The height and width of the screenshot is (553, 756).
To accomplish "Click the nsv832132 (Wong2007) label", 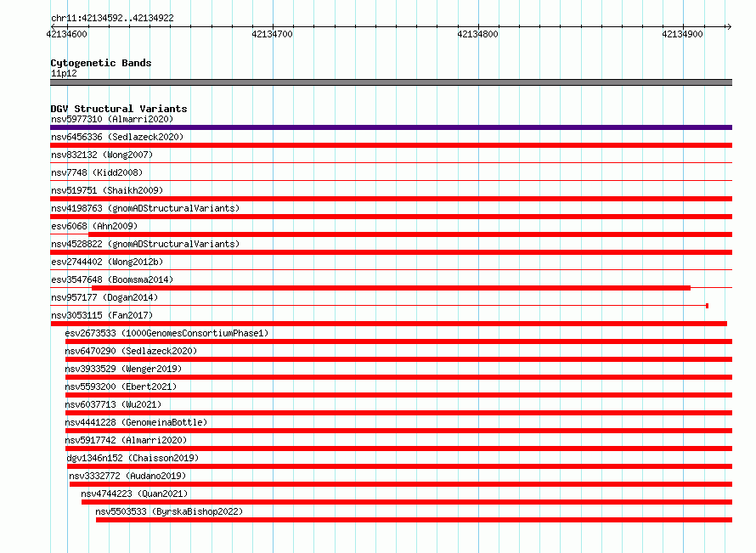I will 102,155.
